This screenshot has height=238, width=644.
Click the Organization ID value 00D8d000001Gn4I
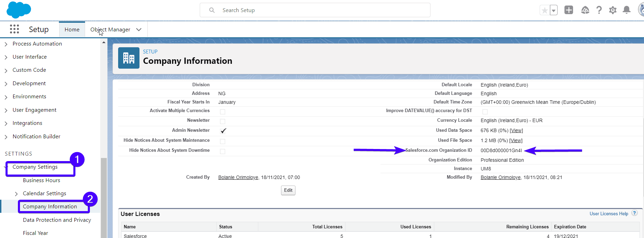tap(501, 150)
